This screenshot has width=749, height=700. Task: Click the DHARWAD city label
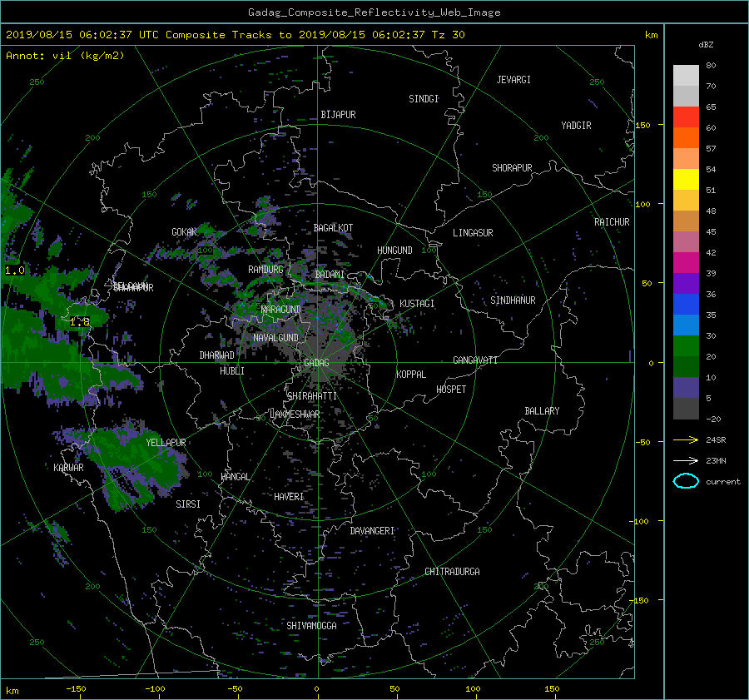[x=217, y=355]
